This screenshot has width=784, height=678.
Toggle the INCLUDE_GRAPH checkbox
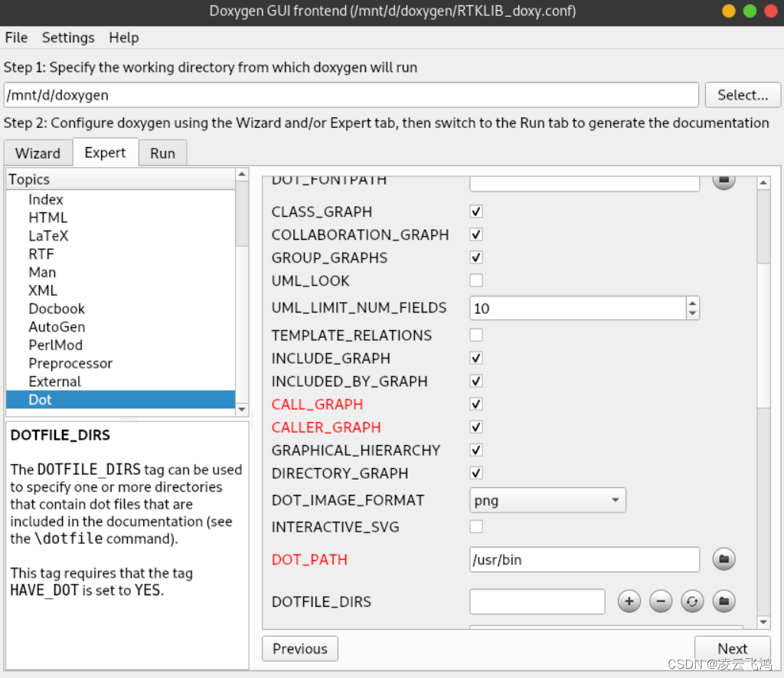coord(476,359)
